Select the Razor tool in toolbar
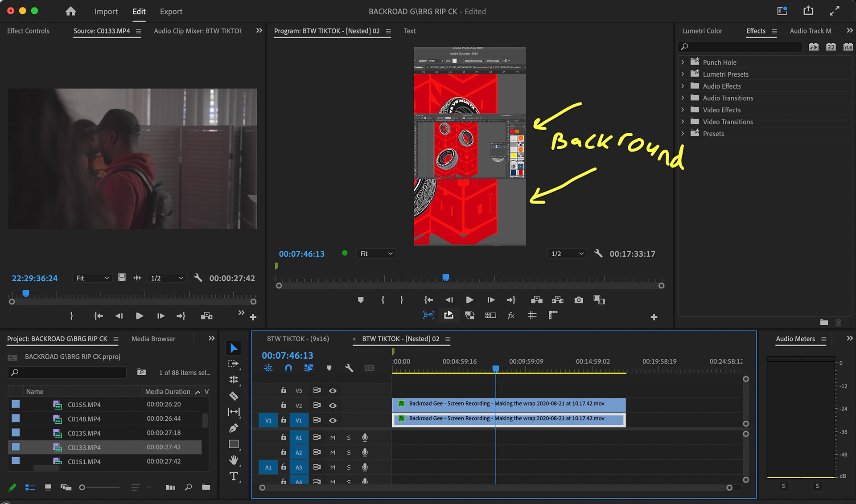The width and height of the screenshot is (856, 504). (x=234, y=396)
